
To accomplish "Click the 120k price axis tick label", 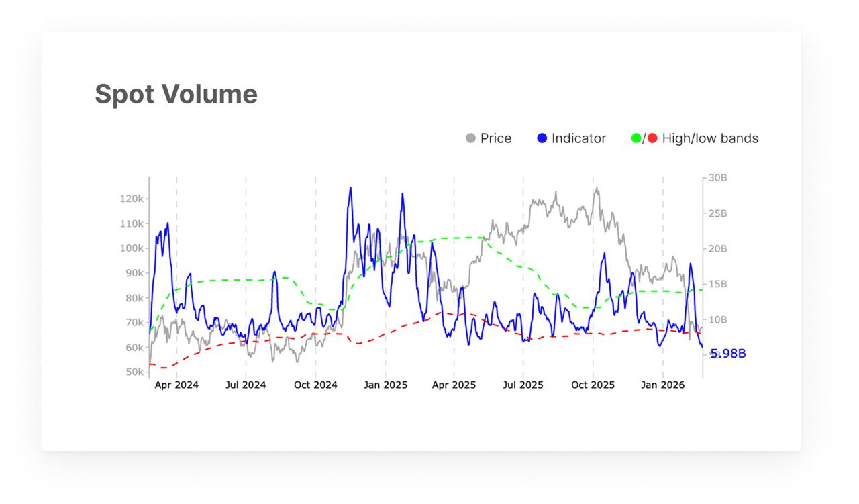I will click(132, 199).
